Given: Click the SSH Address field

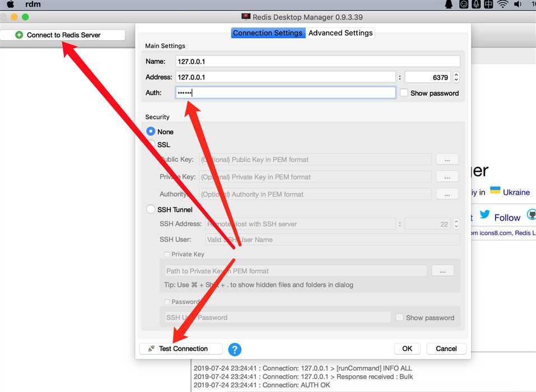Looking at the screenshot, I should click(300, 224).
